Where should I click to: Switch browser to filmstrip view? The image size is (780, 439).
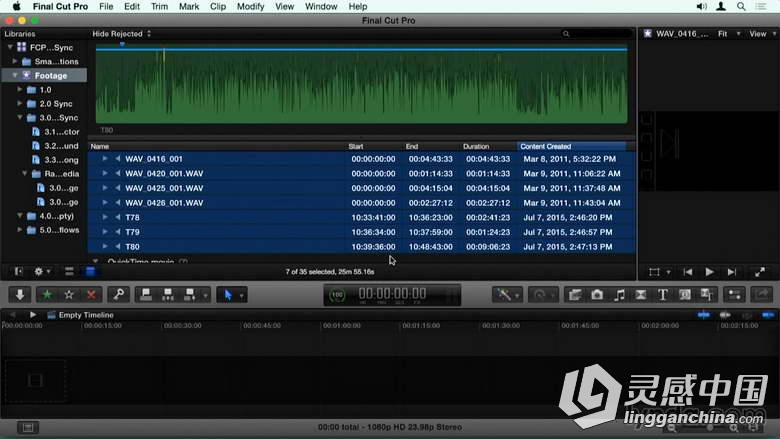point(69,271)
